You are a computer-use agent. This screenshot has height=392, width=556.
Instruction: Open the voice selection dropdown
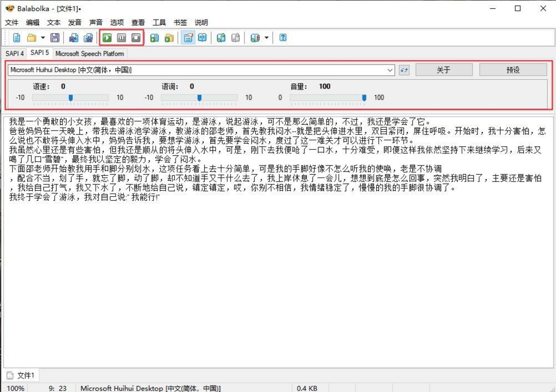(390, 70)
